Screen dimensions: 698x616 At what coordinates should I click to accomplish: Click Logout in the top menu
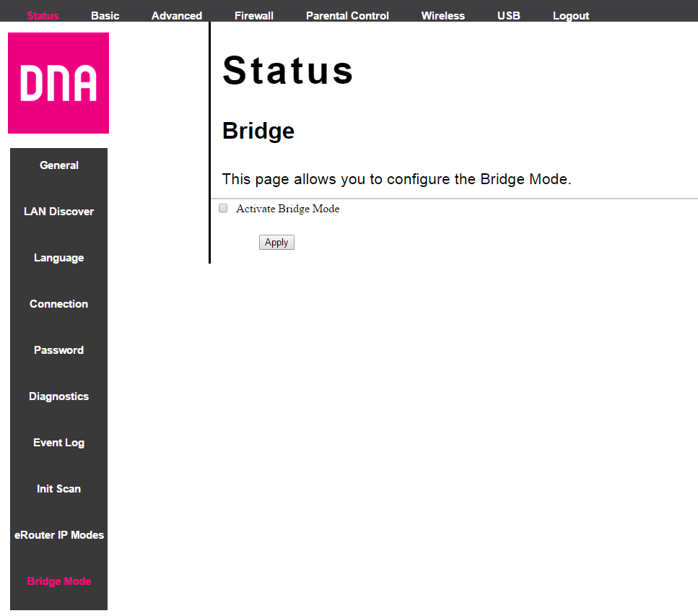click(x=571, y=16)
